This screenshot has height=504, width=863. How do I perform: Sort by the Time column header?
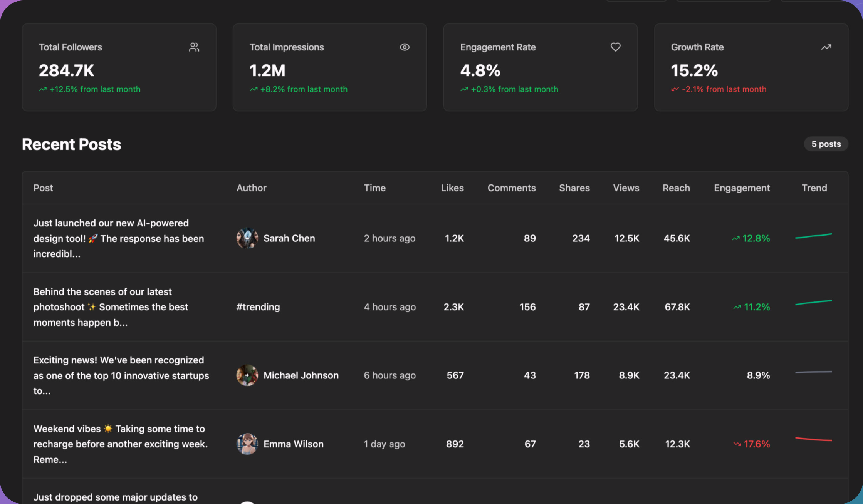[375, 188]
